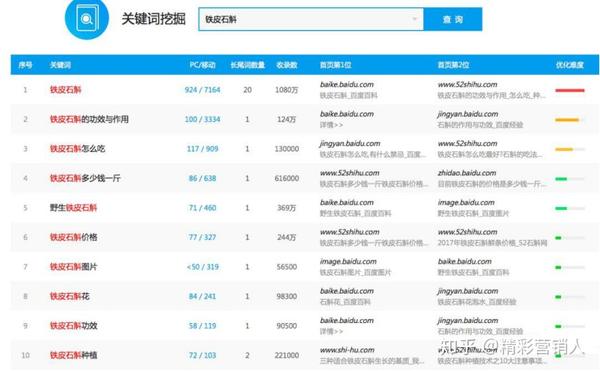Click the red difficulty bar in row 1
The height and width of the screenshot is (371, 600).
click(x=570, y=90)
